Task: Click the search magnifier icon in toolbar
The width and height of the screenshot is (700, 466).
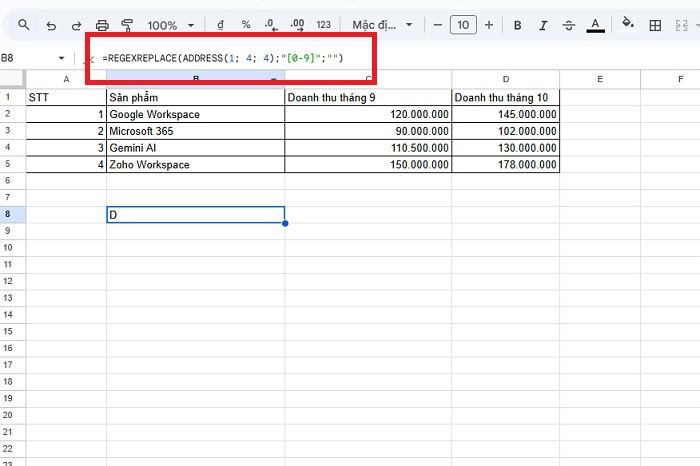Action: coord(24,25)
